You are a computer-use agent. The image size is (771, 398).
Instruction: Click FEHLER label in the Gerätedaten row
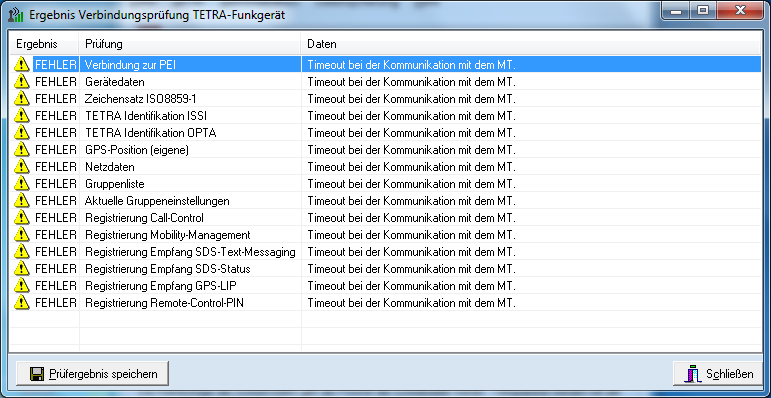click(56, 82)
